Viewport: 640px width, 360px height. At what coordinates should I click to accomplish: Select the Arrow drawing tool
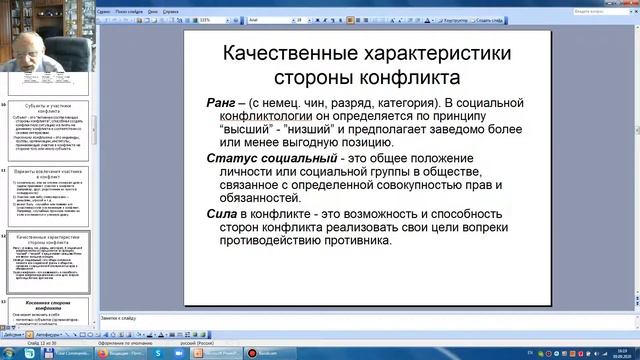[x=74, y=335]
